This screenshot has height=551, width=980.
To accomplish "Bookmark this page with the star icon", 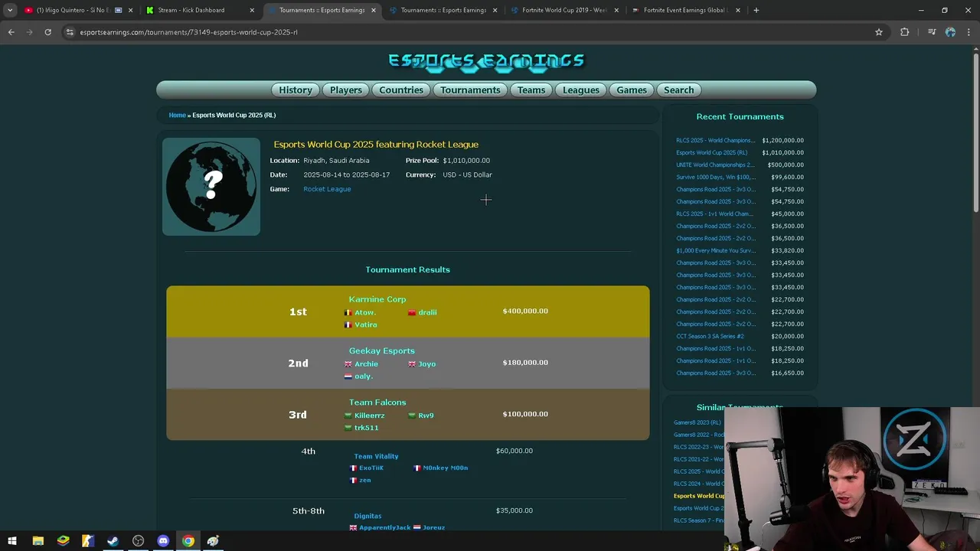I will [879, 32].
